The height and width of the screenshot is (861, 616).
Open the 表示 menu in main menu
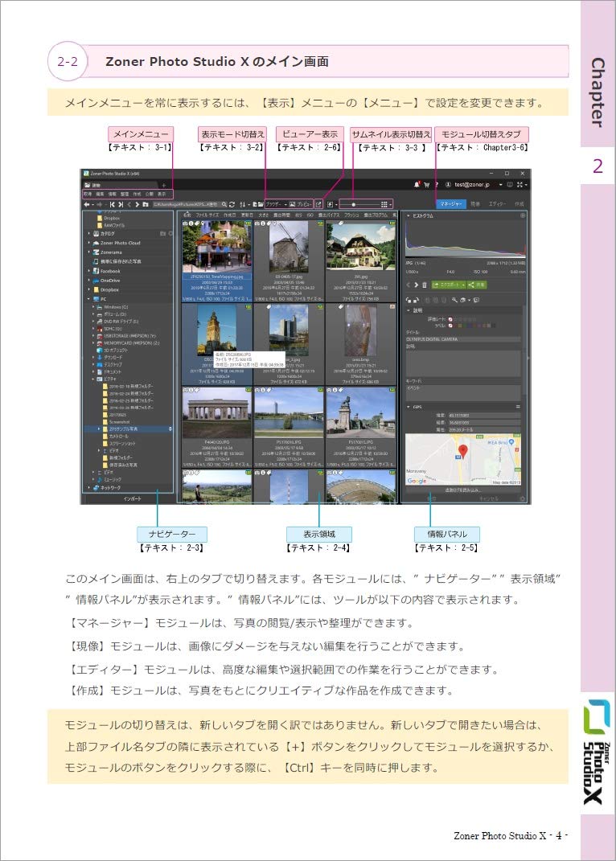(x=162, y=194)
